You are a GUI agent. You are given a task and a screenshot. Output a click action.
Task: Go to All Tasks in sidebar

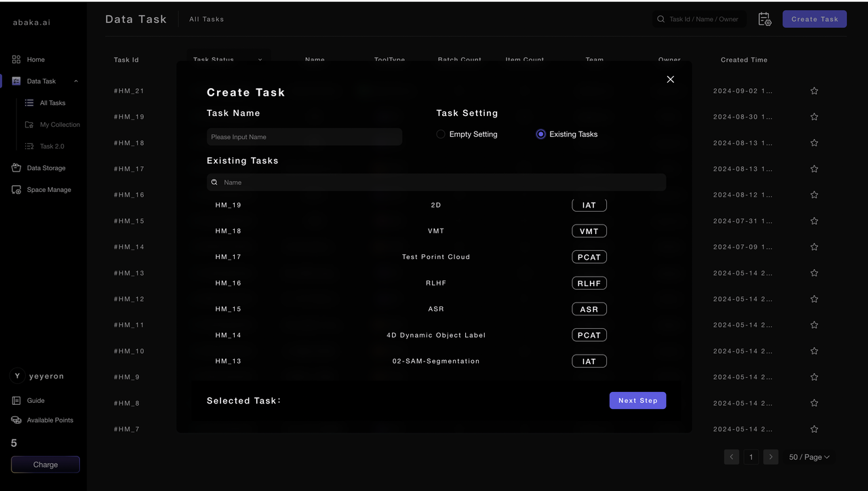(x=52, y=103)
